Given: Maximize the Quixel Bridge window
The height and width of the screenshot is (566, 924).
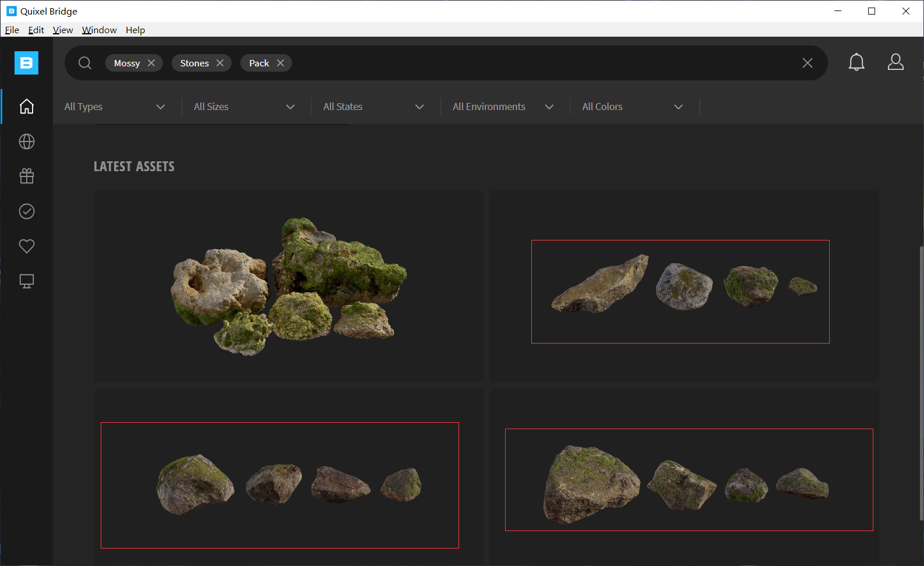Looking at the screenshot, I should pyautogui.click(x=872, y=11).
